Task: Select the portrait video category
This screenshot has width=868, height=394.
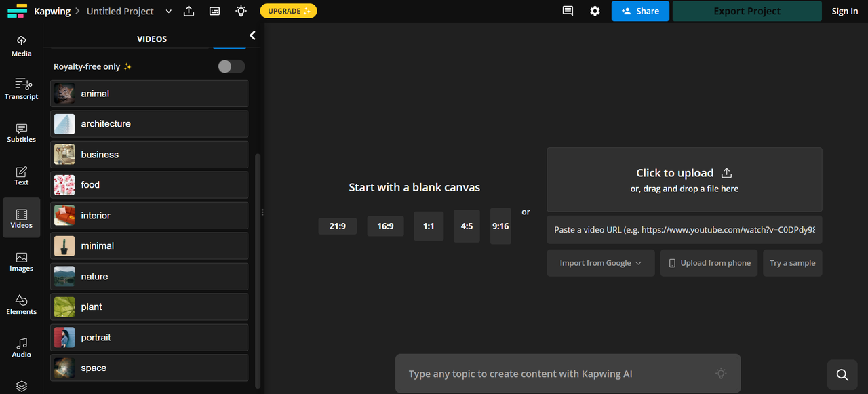Action: (149, 338)
